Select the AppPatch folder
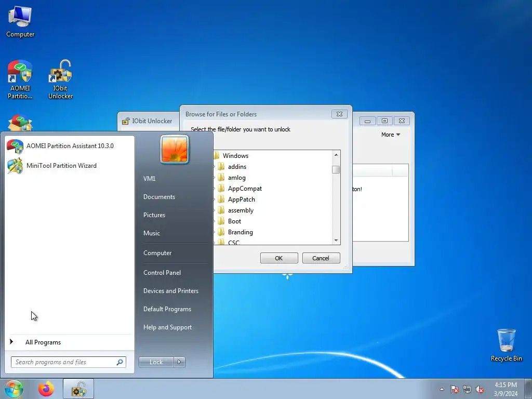Screen dimensions: 532x399 (x=241, y=199)
